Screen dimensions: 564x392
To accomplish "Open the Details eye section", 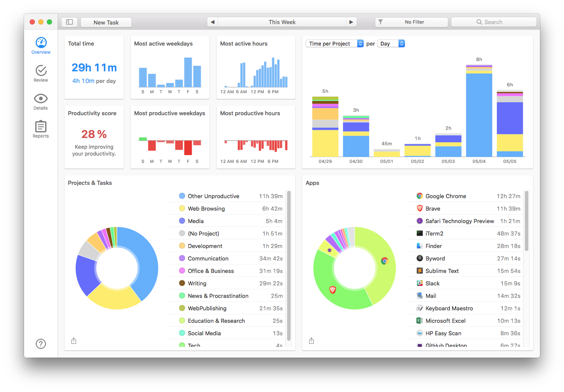I will click(x=41, y=102).
